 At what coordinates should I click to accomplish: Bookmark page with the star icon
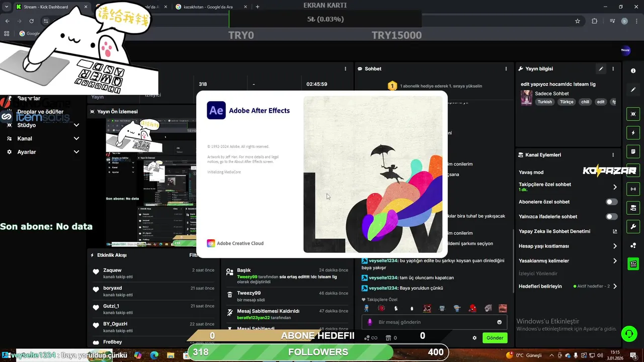pyautogui.click(x=578, y=21)
